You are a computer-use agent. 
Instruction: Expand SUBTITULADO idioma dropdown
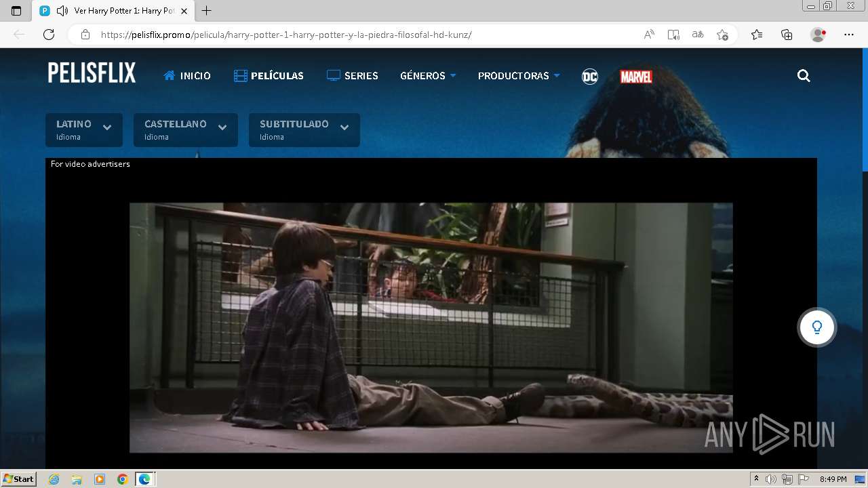pyautogui.click(x=304, y=130)
